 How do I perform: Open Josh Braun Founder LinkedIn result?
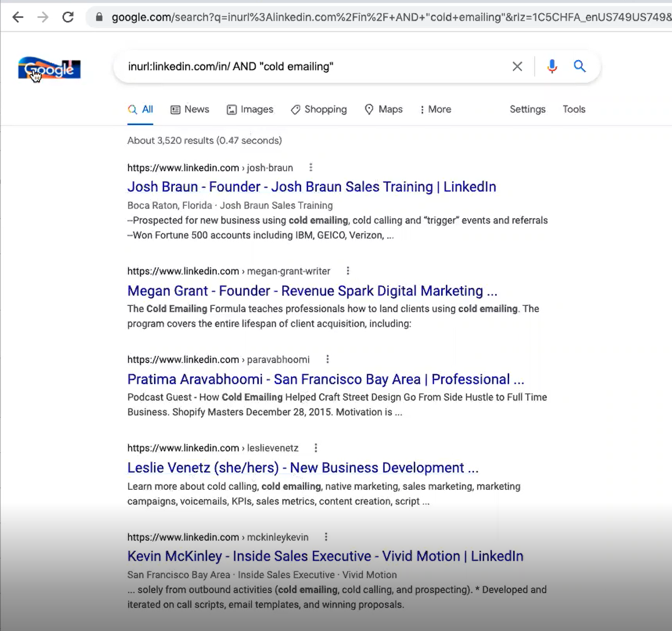[x=312, y=187]
